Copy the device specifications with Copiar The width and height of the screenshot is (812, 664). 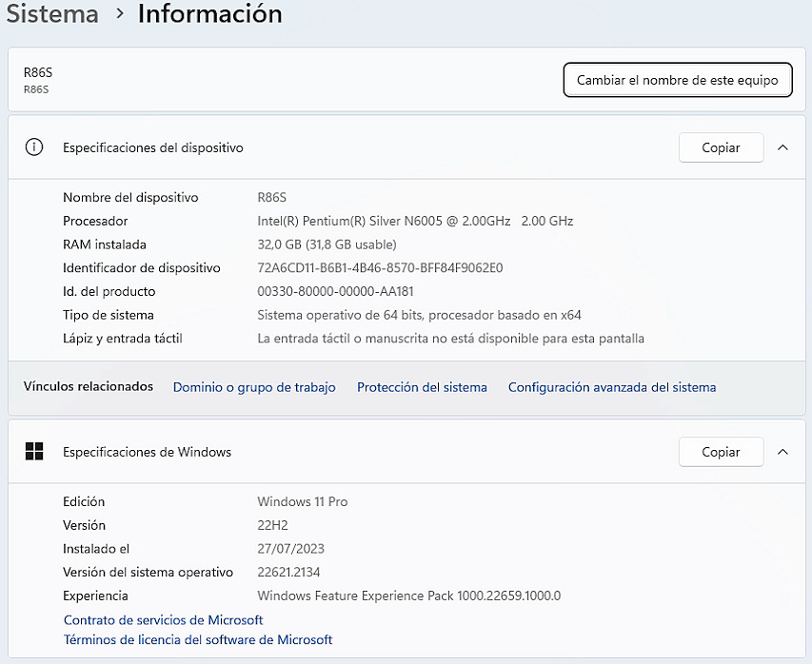tap(721, 147)
